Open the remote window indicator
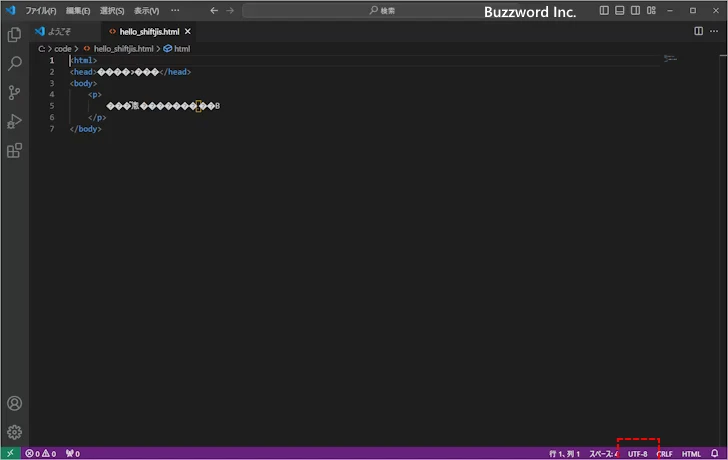This screenshot has width=728, height=460. pos(10,454)
